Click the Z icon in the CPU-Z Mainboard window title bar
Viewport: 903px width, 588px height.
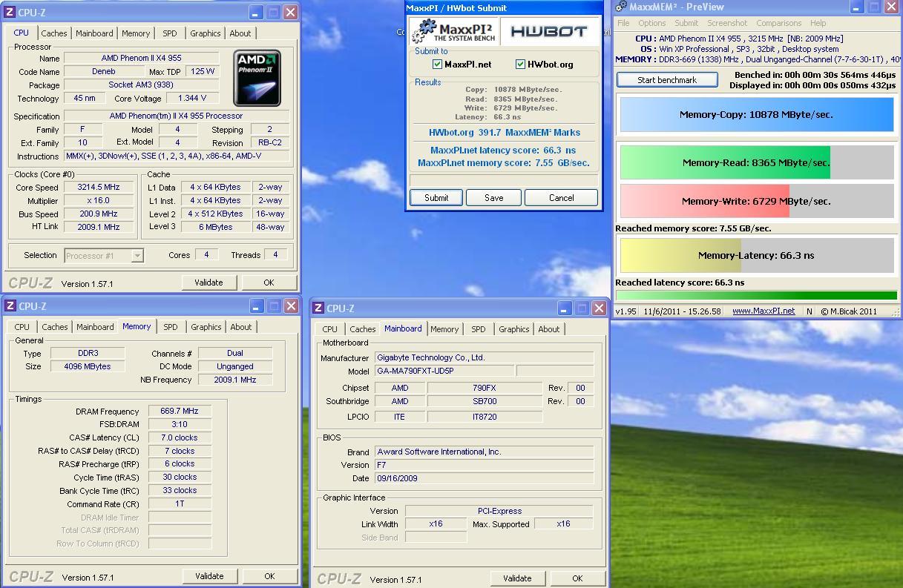318,308
